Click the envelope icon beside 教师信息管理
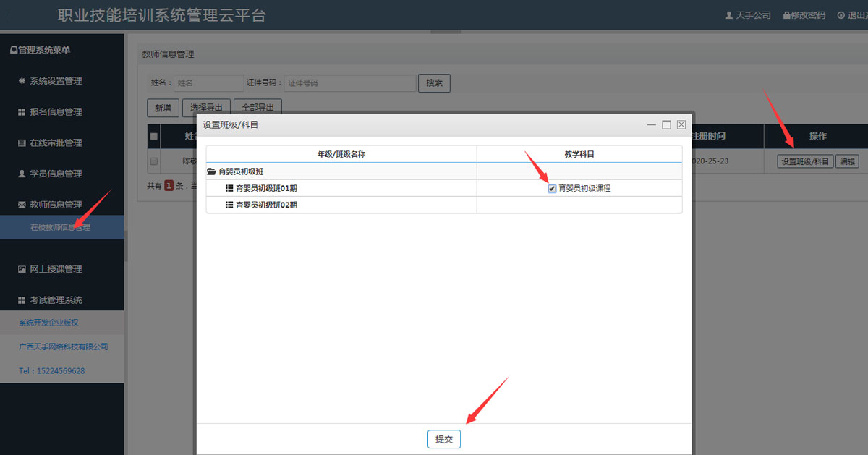868x455 pixels. (22, 205)
